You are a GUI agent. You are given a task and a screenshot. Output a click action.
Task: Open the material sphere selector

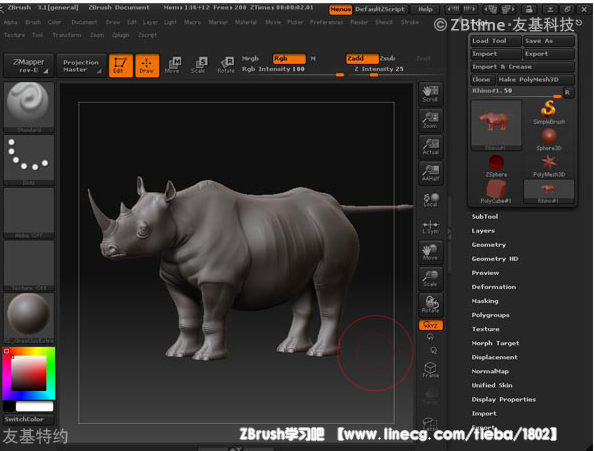(x=29, y=318)
